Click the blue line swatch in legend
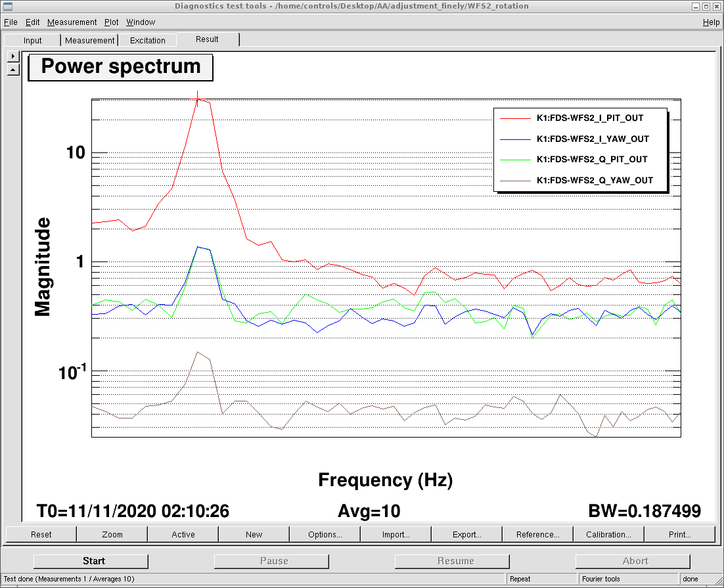The height and width of the screenshot is (588, 724). point(515,139)
